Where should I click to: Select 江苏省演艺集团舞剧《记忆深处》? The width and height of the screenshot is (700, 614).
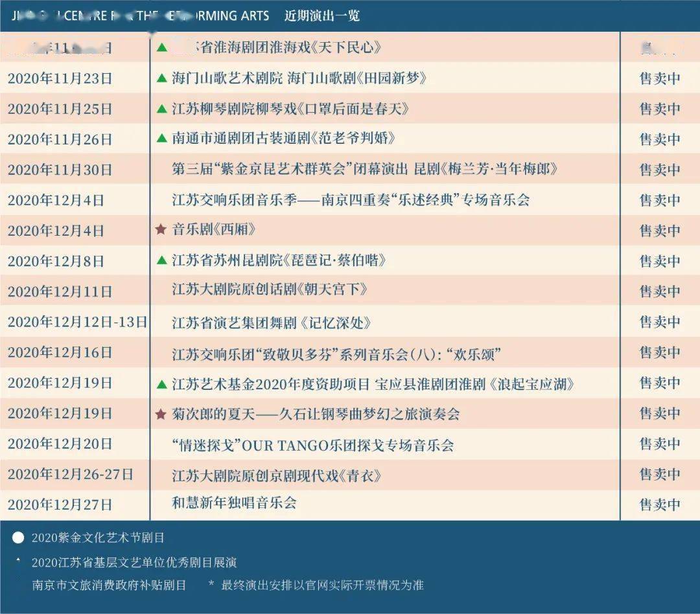(x=272, y=322)
